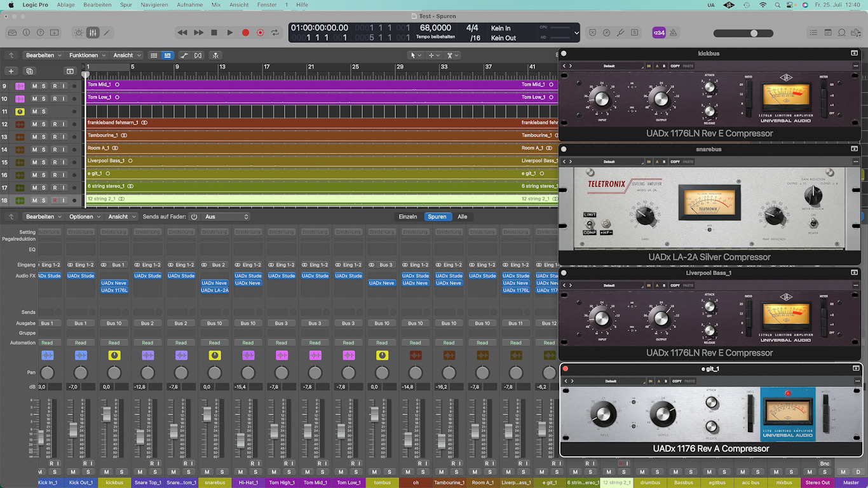868x488 pixels.
Task: Mute the Tom Mid_1 track header
Action: [x=35, y=86]
